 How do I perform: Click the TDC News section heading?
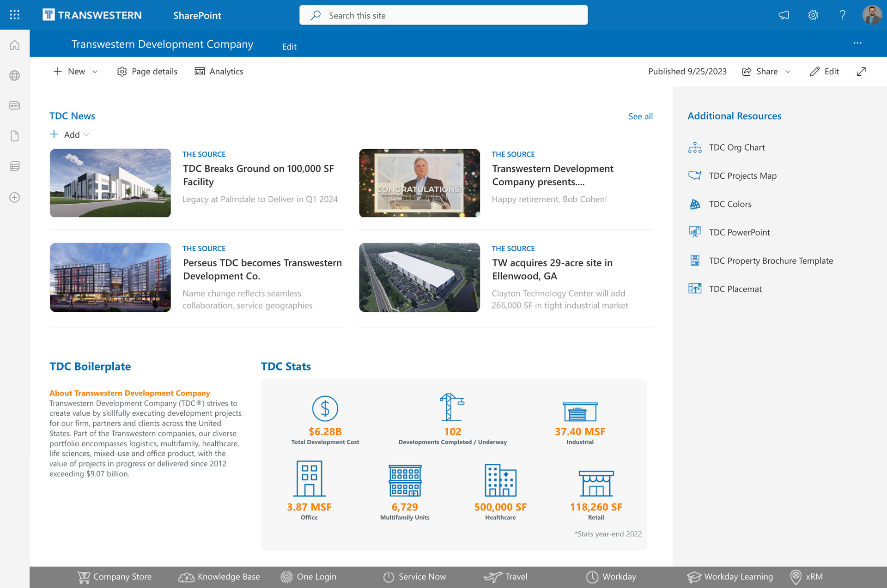coord(72,116)
